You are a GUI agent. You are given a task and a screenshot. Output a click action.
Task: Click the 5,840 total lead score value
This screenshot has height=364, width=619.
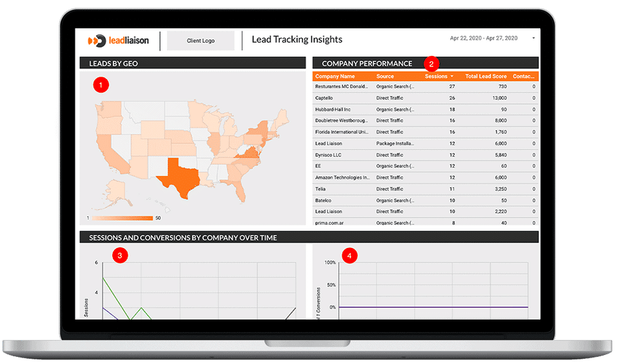[x=500, y=155]
